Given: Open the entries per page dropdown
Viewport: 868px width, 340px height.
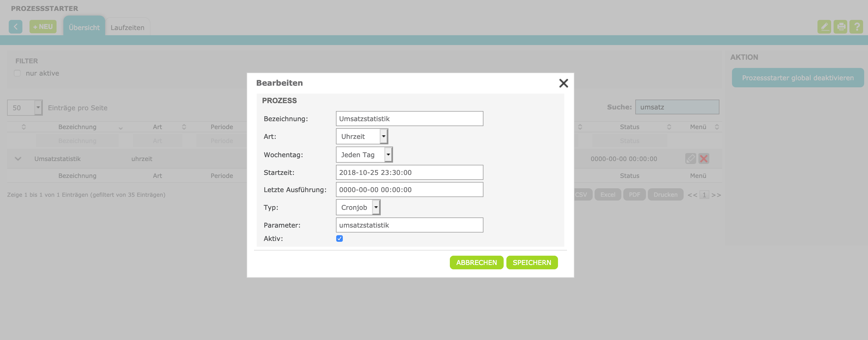Looking at the screenshot, I should tap(25, 108).
